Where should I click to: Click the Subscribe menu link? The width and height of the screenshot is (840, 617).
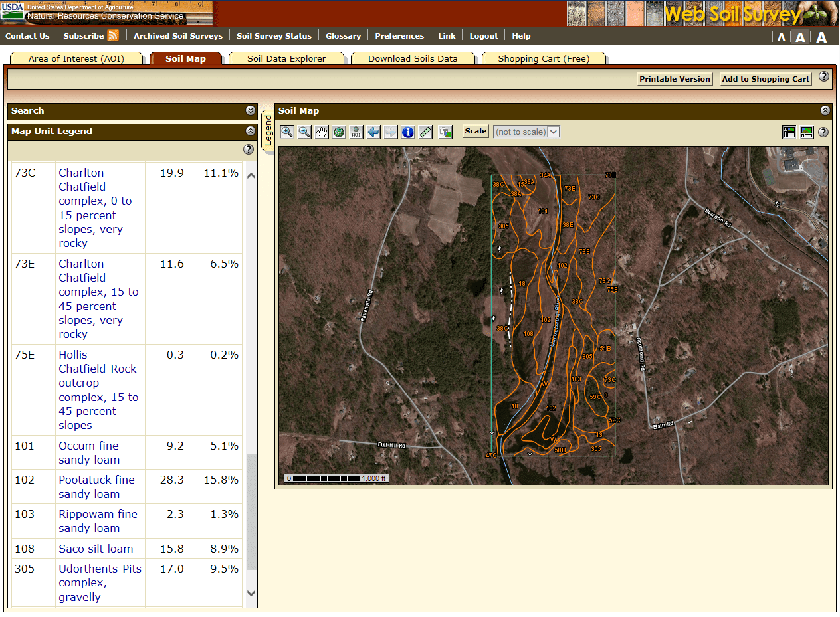tap(84, 36)
